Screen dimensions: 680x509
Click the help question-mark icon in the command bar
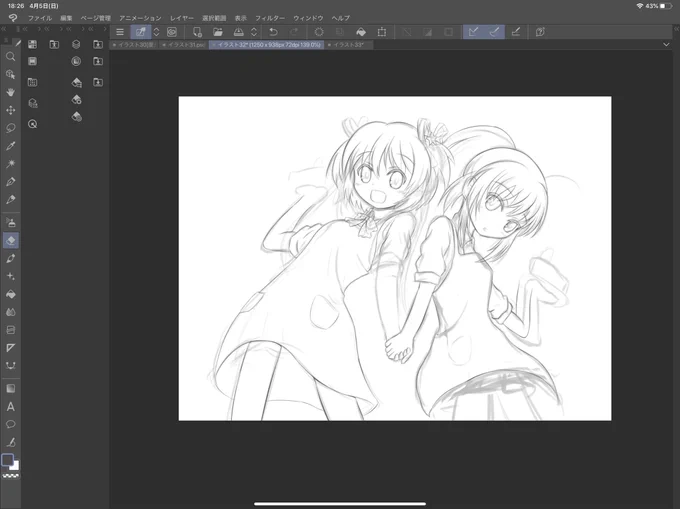pyautogui.click(x=540, y=32)
